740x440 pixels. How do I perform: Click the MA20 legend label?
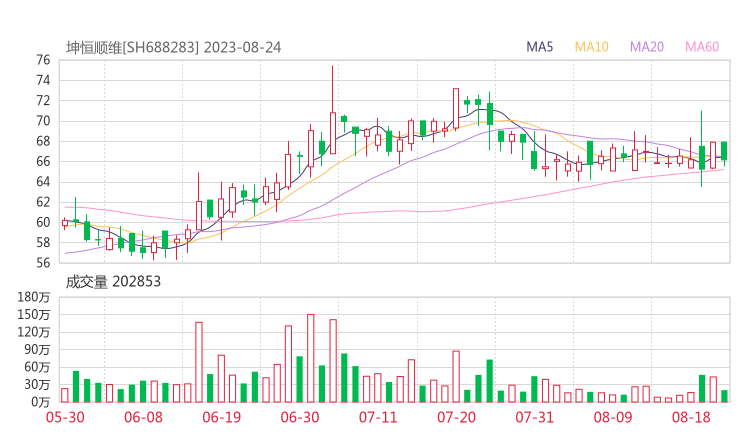point(647,47)
